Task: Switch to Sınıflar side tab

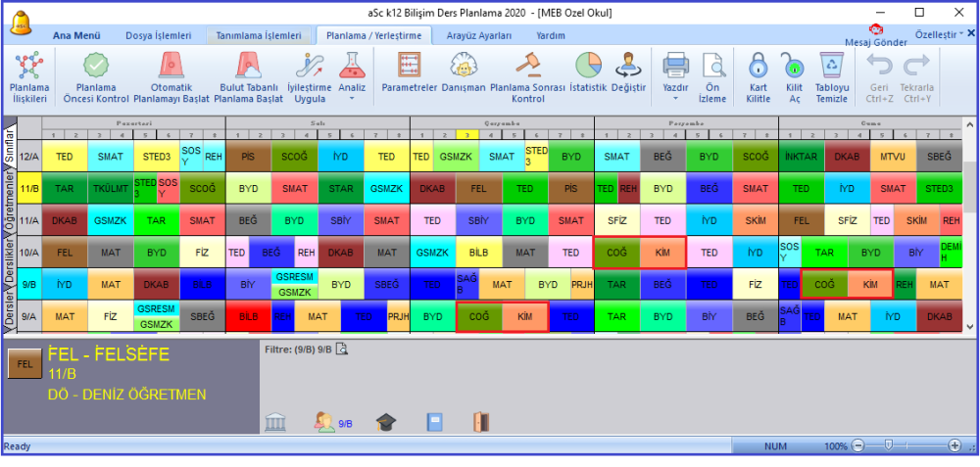Action: pos(10,144)
